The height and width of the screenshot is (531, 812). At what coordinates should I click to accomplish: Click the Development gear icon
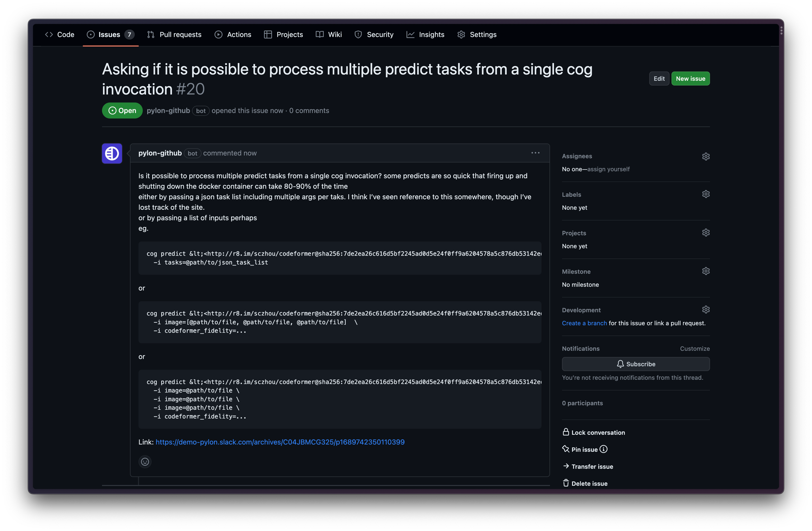pyautogui.click(x=705, y=310)
